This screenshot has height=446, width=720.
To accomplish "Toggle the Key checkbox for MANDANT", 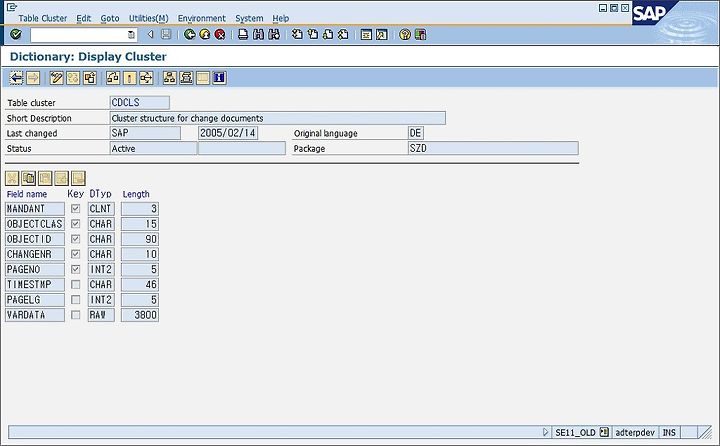I will point(75,209).
